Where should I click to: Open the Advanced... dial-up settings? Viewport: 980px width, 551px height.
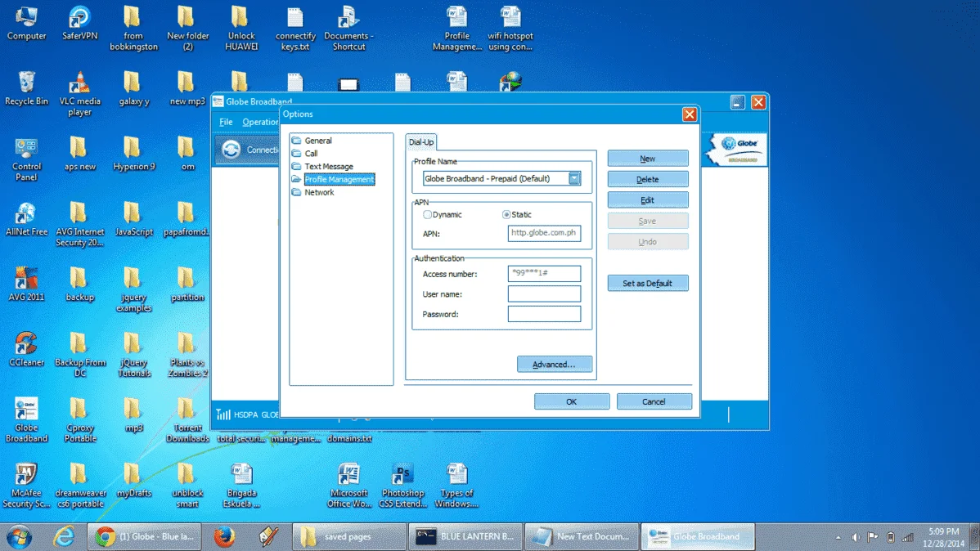pos(554,365)
